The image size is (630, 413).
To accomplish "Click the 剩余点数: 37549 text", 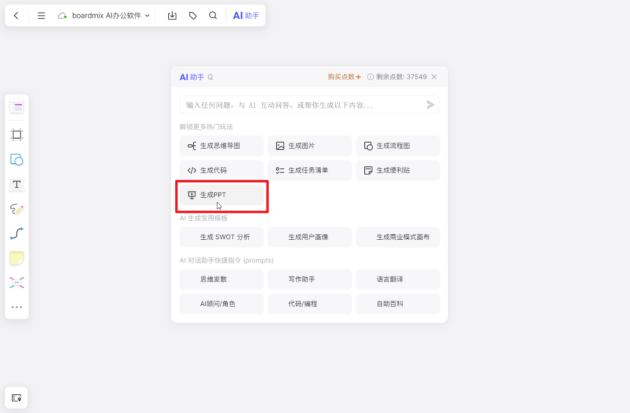I will 401,77.
